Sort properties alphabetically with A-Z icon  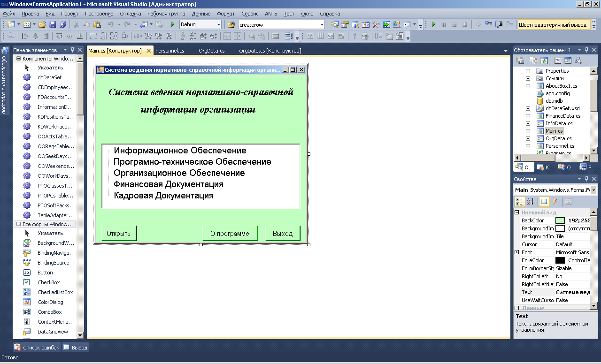pos(530,202)
